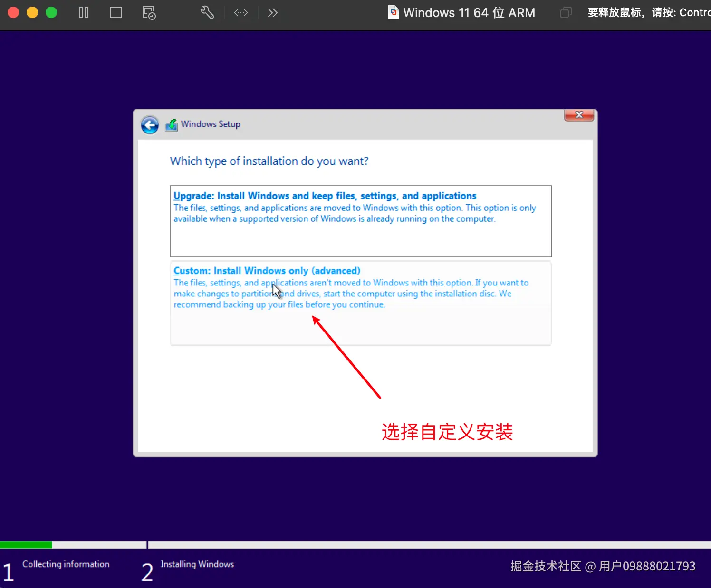Click the green installation progress bar
Image resolution: width=711 pixels, height=588 pixels.
click(x=26, y=545)
